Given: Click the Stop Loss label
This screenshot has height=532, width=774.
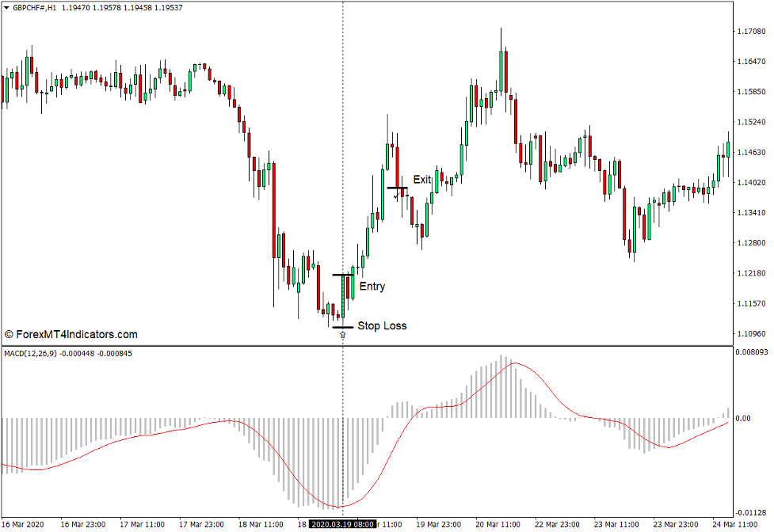Looking at the screenshot, I should click(383, 325).
